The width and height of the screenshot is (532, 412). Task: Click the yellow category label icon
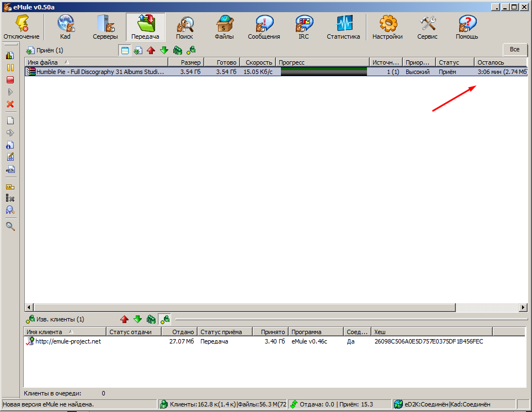point(10,187)
